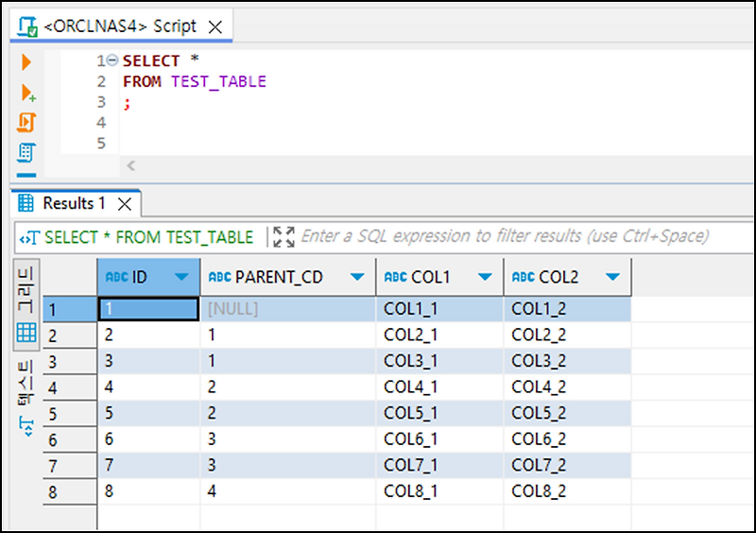Switch to text view (텍스트) side tab
756x533 pixels.
[26, 399]
